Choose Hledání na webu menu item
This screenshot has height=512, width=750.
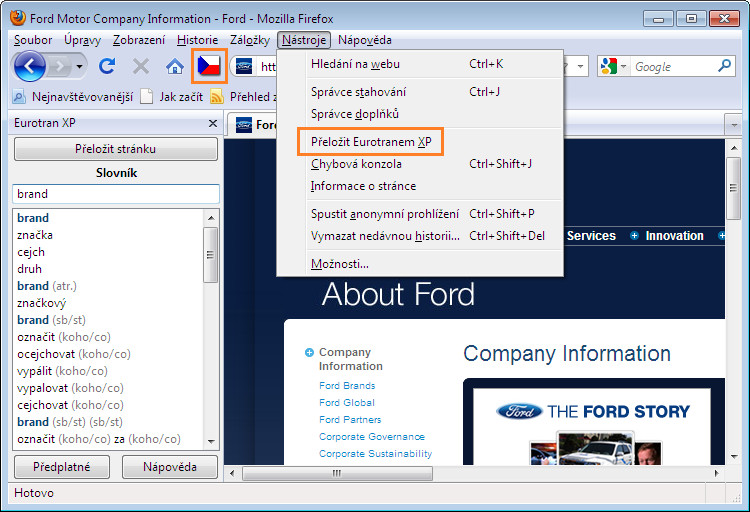pyautogui.click(x=419, y=64)
